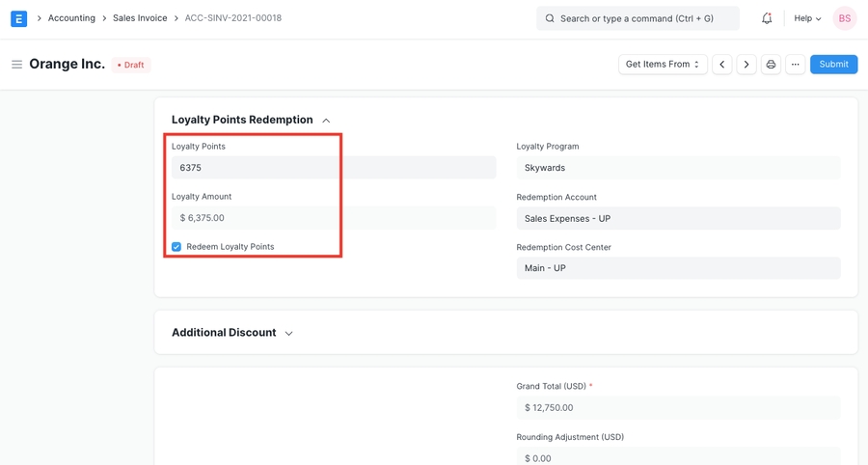
Task: Open the three-dots more options menu
Action: point(795,65)
